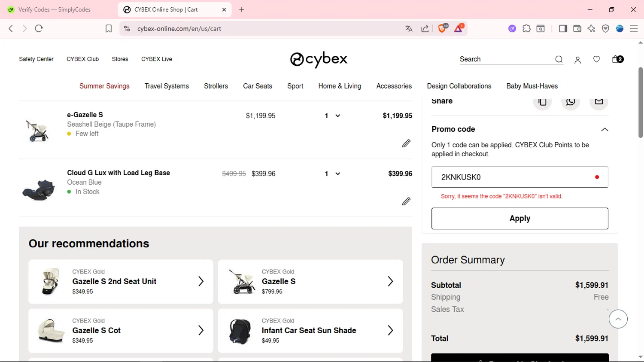
Task: Go to the Safety Center link
Action: click(36, 59)
